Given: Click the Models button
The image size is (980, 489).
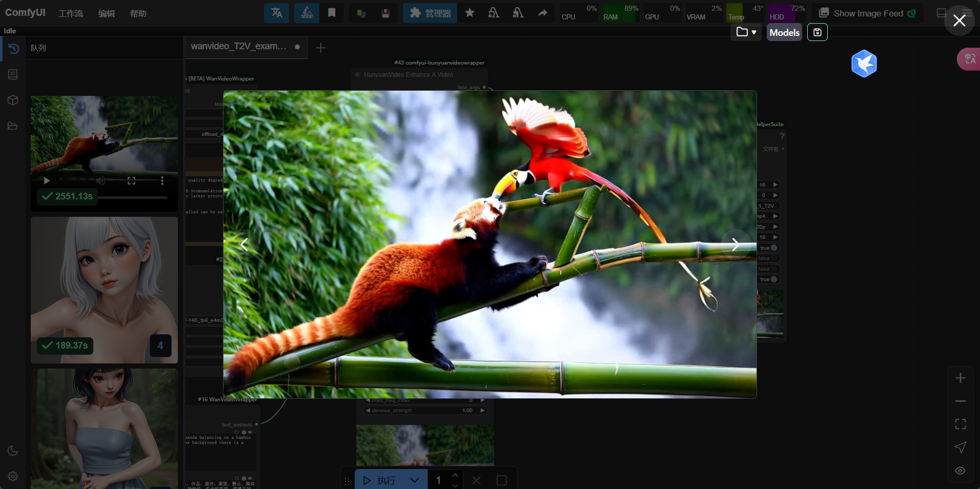Looking at the screenshot, I should (784, 32).
